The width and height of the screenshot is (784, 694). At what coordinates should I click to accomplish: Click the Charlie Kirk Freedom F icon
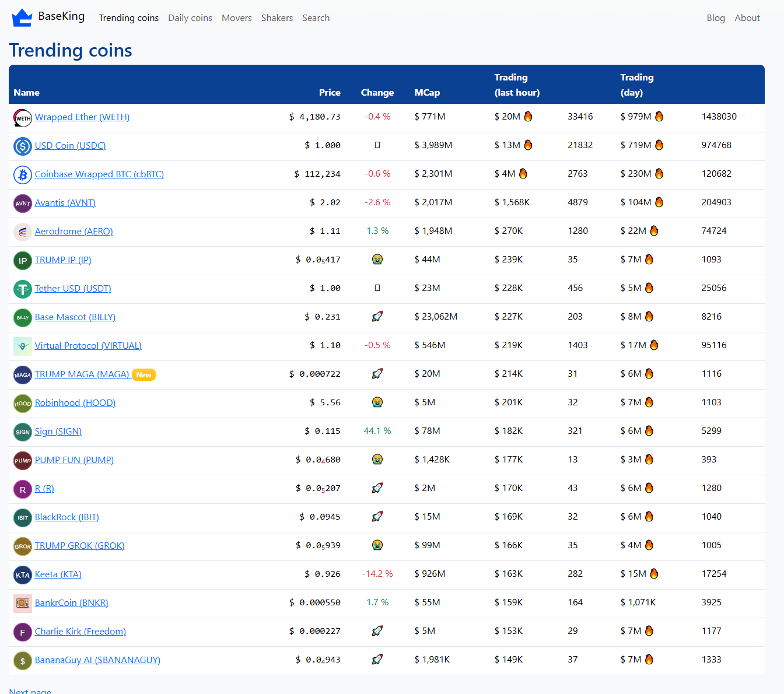(x=23, y=632)
